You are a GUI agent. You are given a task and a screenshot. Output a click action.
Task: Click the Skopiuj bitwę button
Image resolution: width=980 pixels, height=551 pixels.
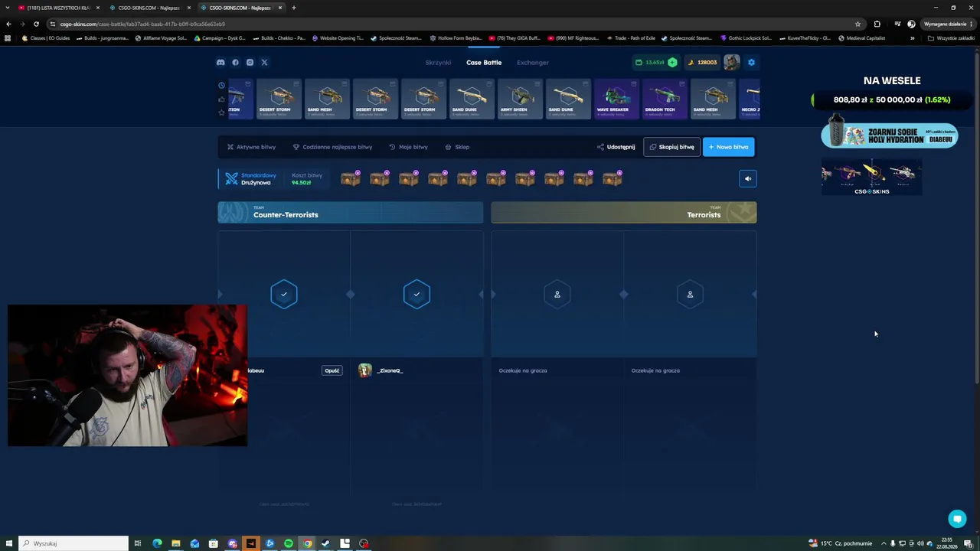click(671, 147)
